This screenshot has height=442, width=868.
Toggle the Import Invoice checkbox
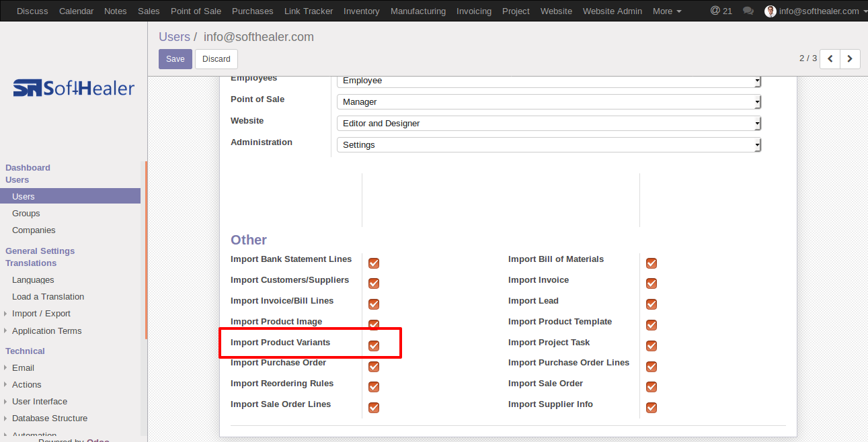point(652,283)
